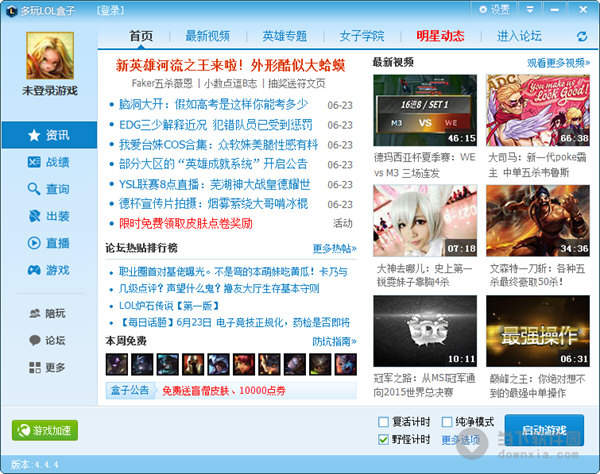Open 观看更多视频 link
The height and width of the screenshot is (474, 600).
tap(558, 63)
